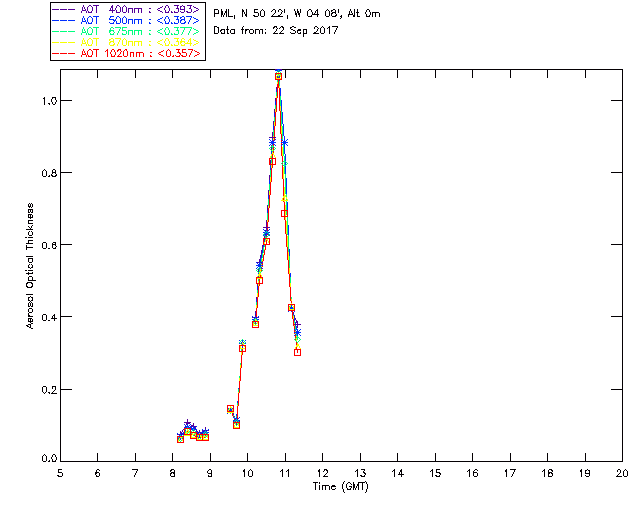Click the x-axis label 13

pyautogui.click(x=360, y=473)
